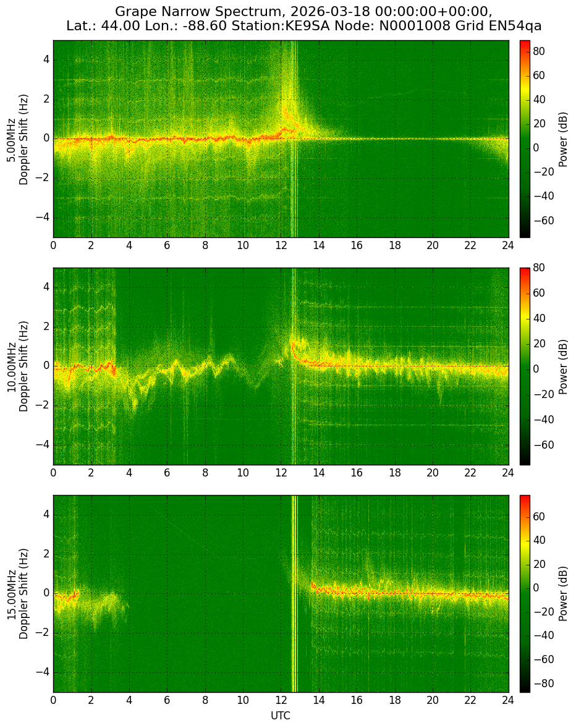This screenshot has height=728, width=576.
Task: Click the Power (dB) label of the middle colorbar
Action: point(563,367)
